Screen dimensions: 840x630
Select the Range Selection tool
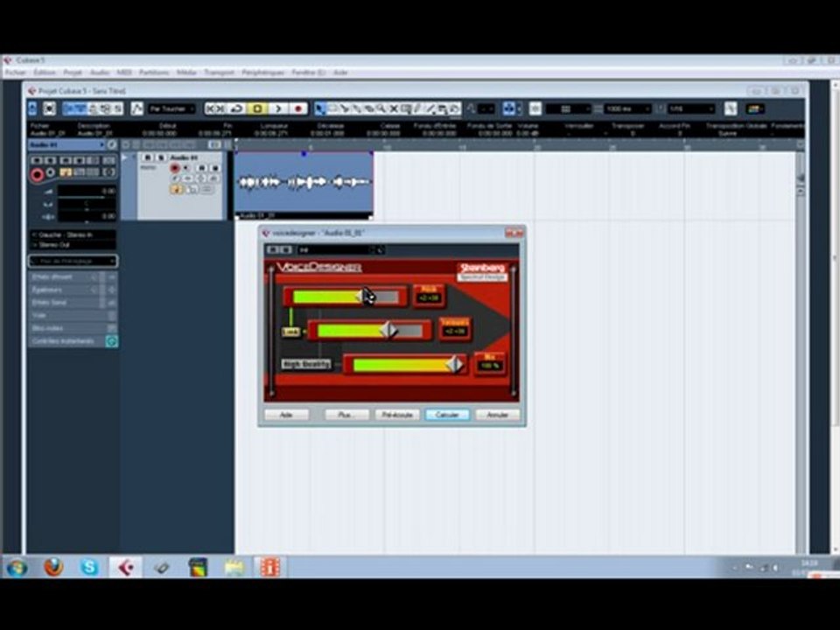pos(332,108)
